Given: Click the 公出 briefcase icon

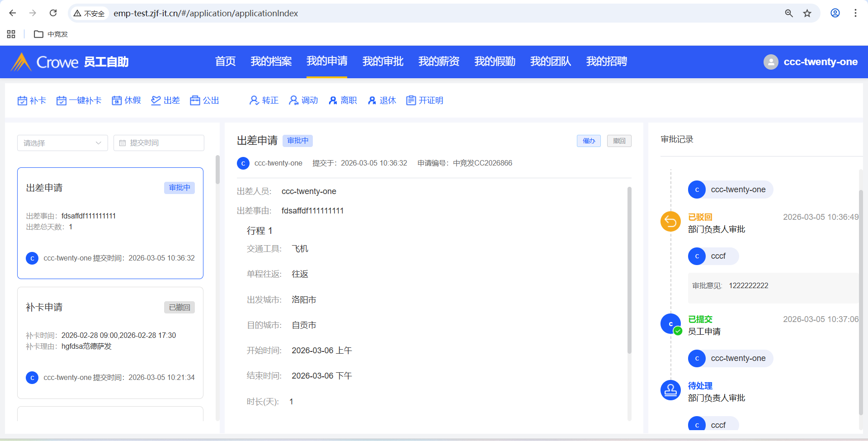Looking at the screenshot, I should coord(195,100).
